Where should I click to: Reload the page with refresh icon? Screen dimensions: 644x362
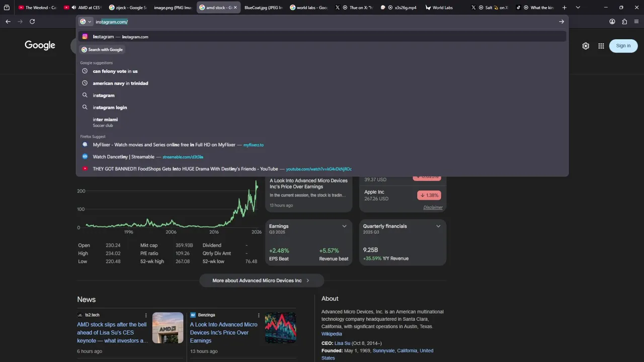[x=32, y=22]
